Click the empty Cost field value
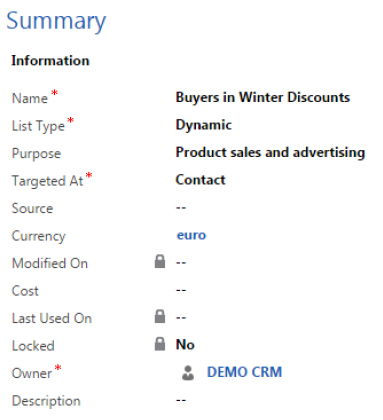This screenshot has height=420, width=383. point(181,290)
